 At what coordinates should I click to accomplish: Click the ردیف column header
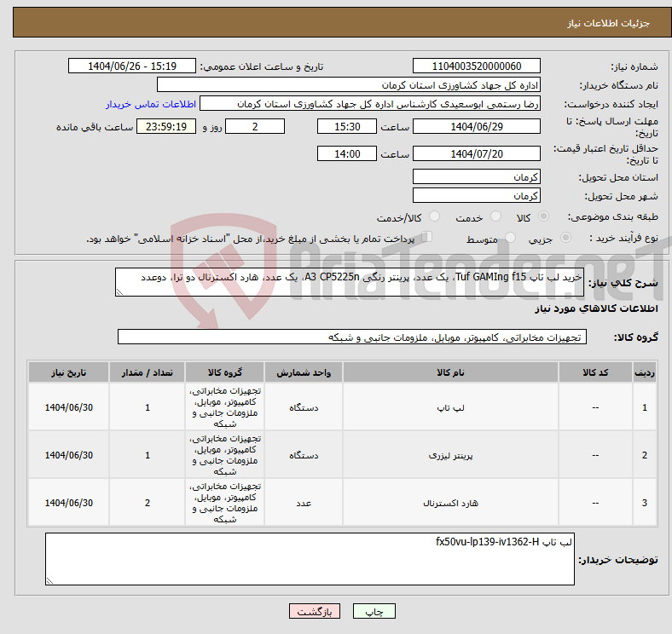point(645,372)
